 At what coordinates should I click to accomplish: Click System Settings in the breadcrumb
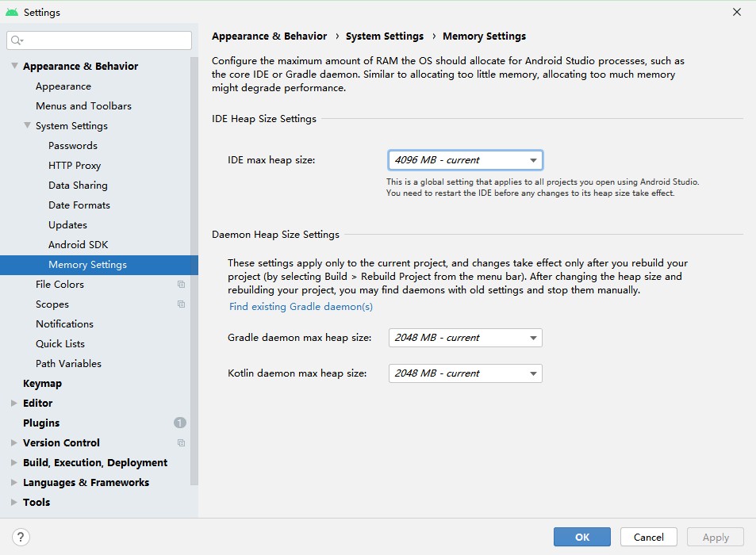click(x=385, y=36)
